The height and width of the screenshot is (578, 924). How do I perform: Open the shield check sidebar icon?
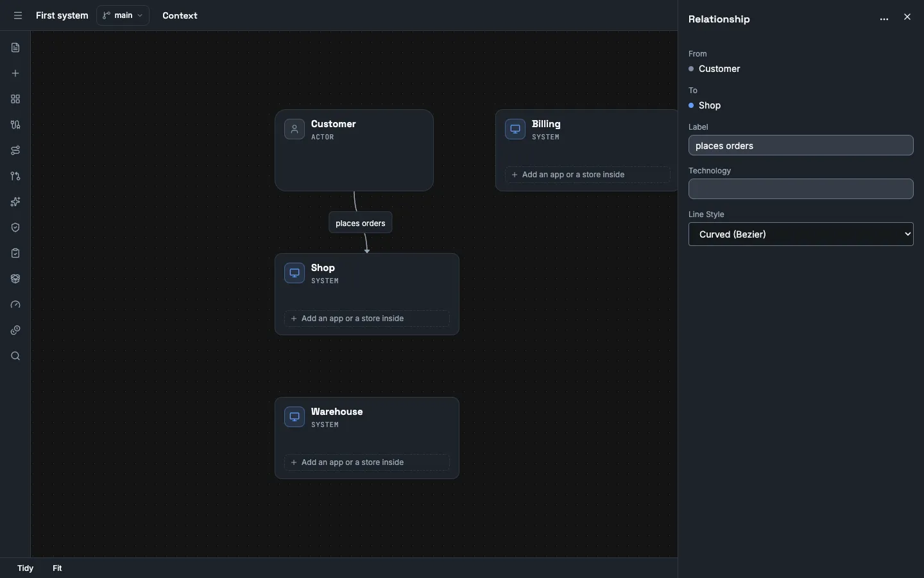pyautogui.click(x=15, y=227)
